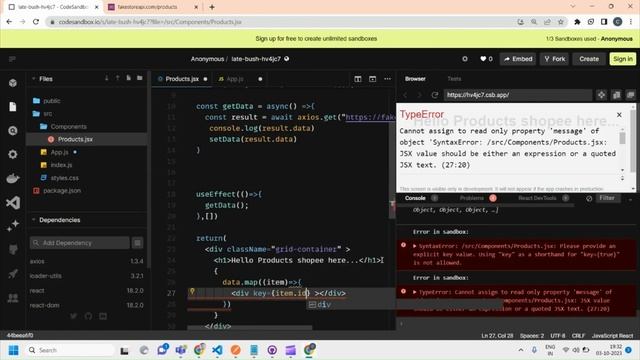Collapse the src folder
This screenshot has height=360, width=640.
tap(42, 113)
